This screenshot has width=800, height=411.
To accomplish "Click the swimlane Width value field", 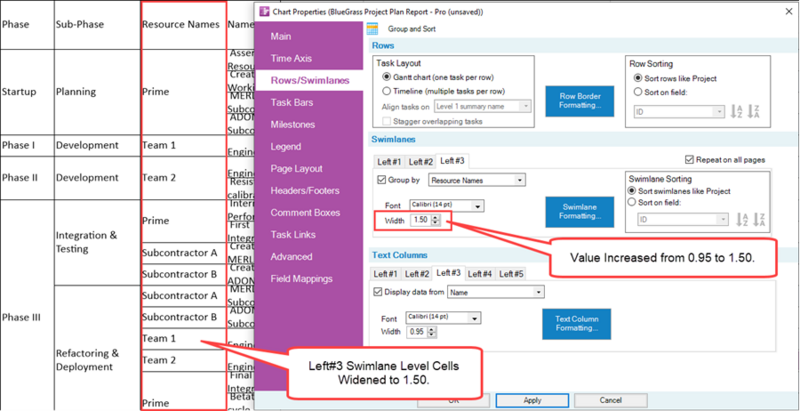I will (420, 221).
